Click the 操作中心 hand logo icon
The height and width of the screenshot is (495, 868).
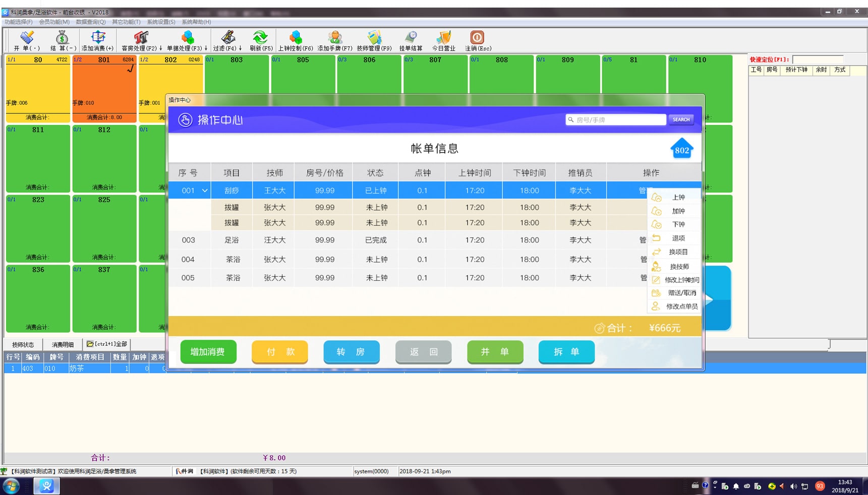(x=185, y=120)
